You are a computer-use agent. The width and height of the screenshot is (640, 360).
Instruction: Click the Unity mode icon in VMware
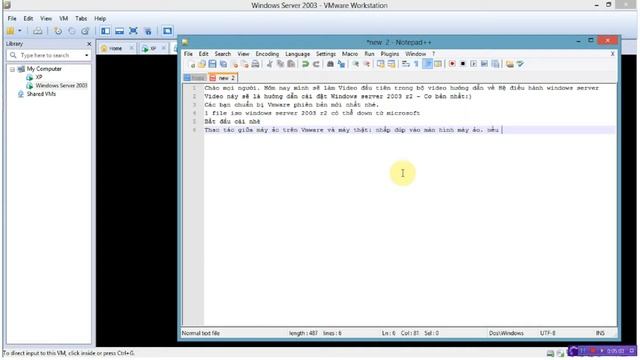(x=147, y=31)
